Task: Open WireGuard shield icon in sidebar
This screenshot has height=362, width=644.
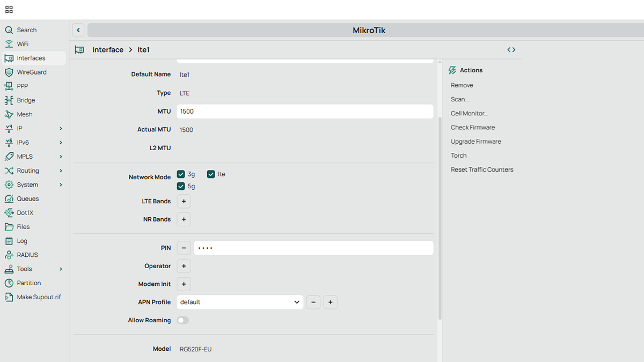Action: [x=9, y=72]
